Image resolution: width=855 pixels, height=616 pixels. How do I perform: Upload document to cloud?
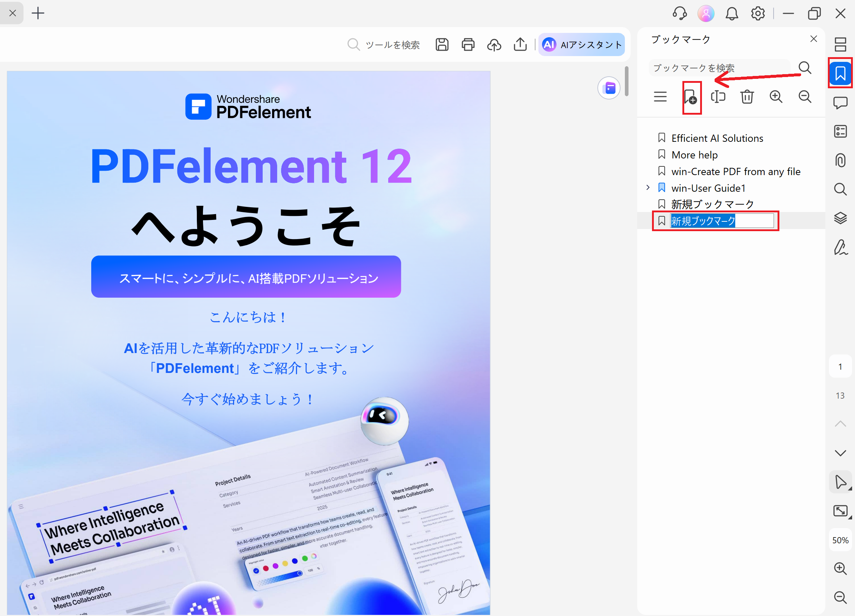[x=494, y=44]
